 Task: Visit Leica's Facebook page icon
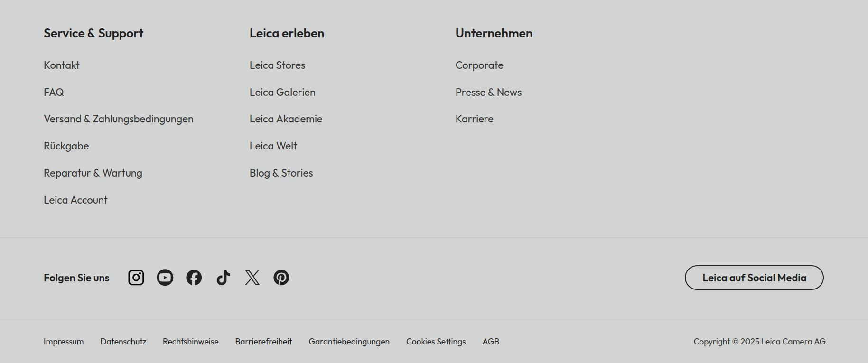[194, 278]
